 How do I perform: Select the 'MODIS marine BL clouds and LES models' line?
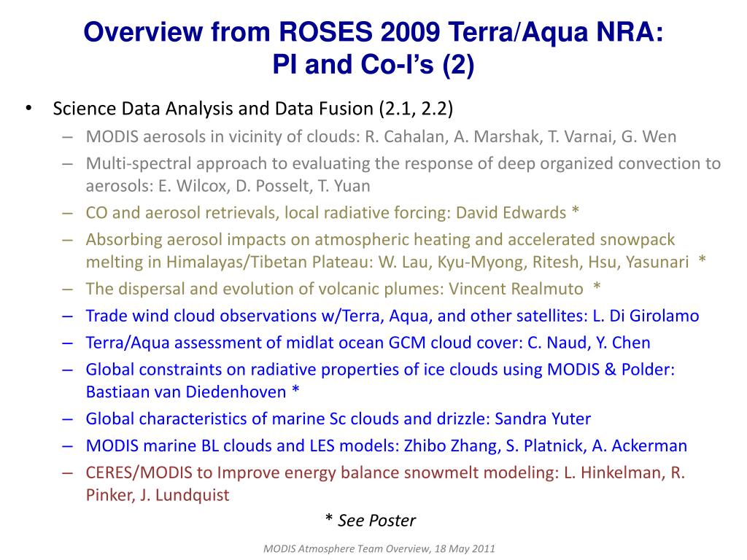pyautogui.click(x=387, y=446)
